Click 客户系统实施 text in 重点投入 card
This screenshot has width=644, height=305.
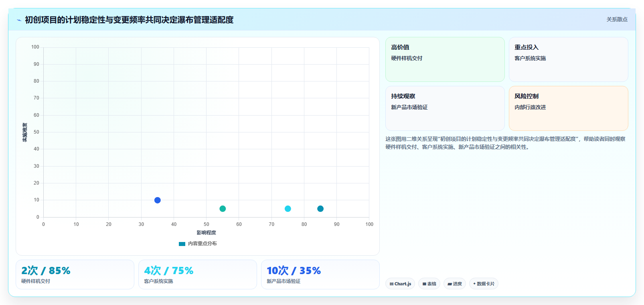coord(530,58)
